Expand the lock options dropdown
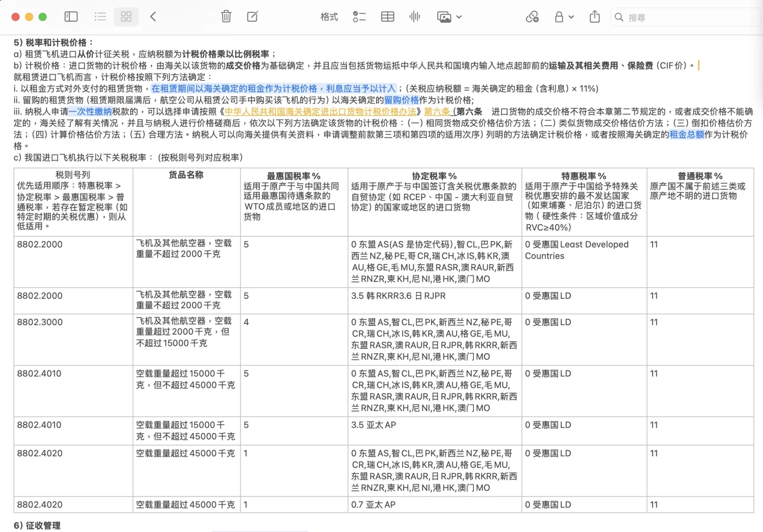This screenshot has width=763, height=532. [x=570, y=16]
